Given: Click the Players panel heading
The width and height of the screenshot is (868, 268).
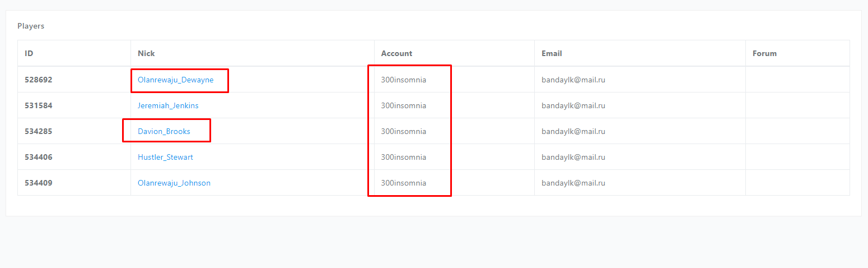Looking at the screenshot, I should tap(31, 26).
